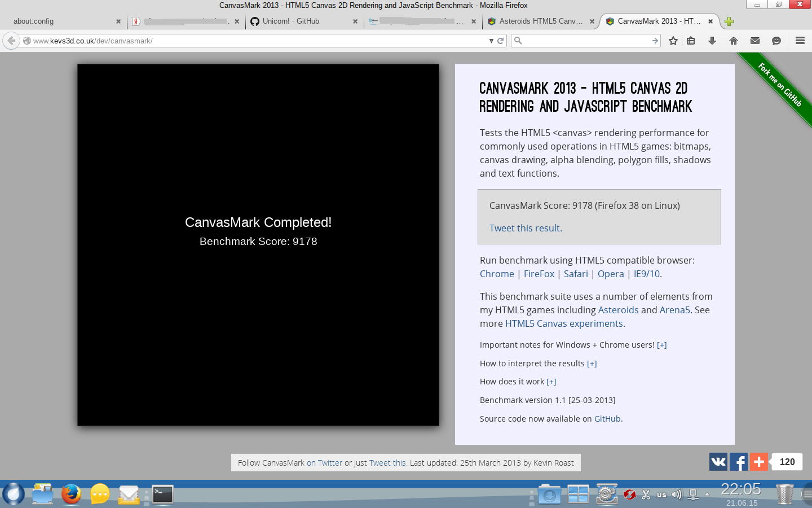Open the orange plus share icon
The width and height of the screenshot is (812, 508).
pyautogui.click(x=759, y=462)
